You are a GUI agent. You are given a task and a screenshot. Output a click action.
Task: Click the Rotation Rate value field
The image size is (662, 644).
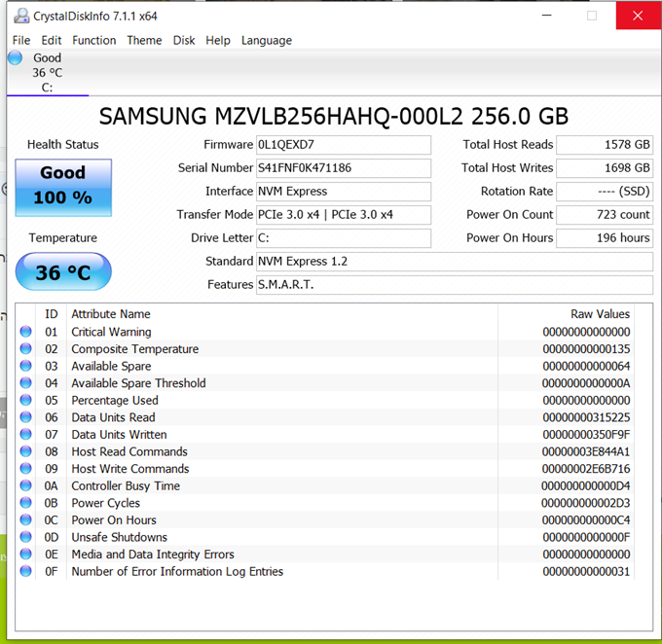[605, 192]
